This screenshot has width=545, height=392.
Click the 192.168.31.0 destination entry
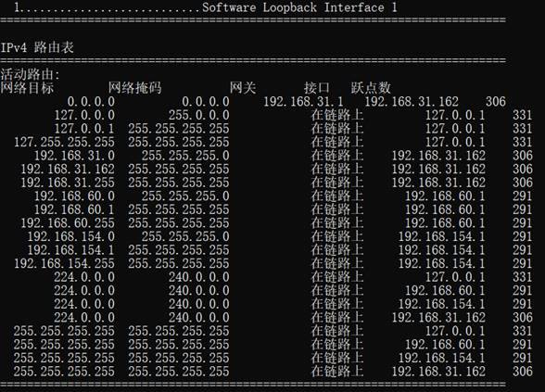click(74, 156)
